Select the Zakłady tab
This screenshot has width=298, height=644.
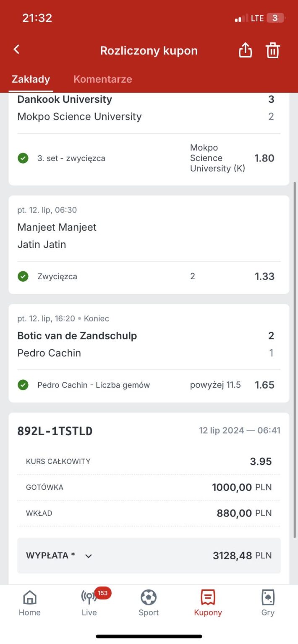(x=31, y=79)
